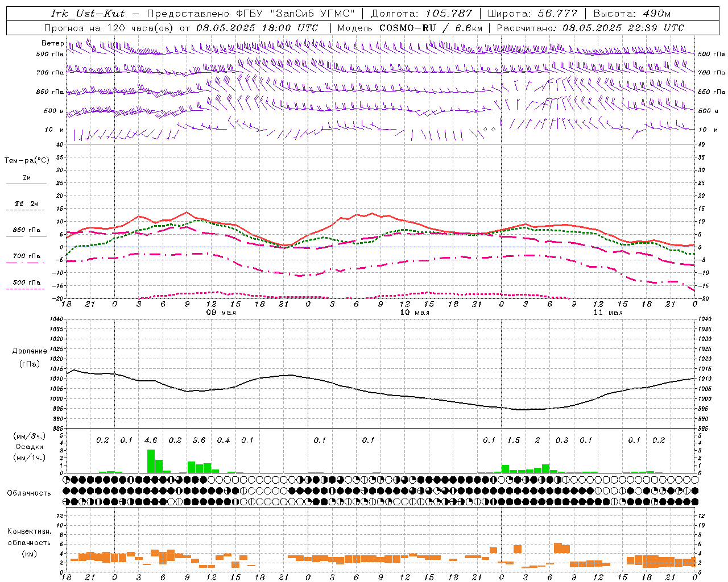Select the longitude value 105.787
728x582 pixels.
click(448, 13)
